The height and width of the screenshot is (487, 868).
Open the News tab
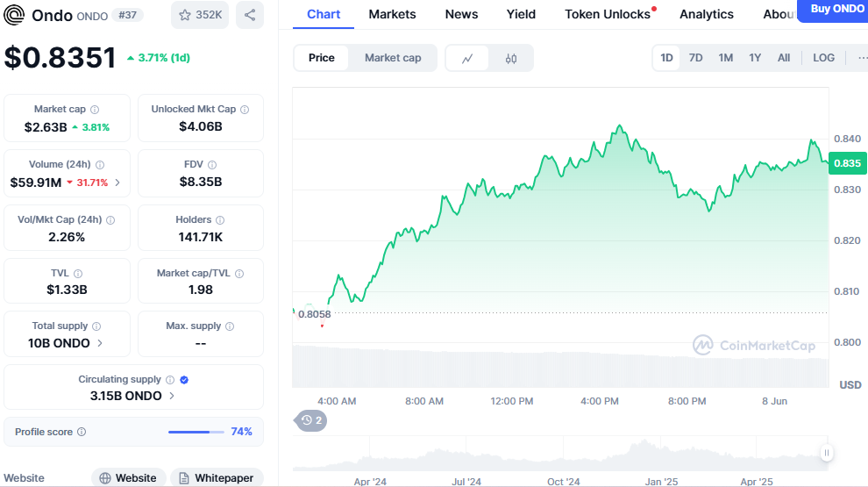pos(461,14)
